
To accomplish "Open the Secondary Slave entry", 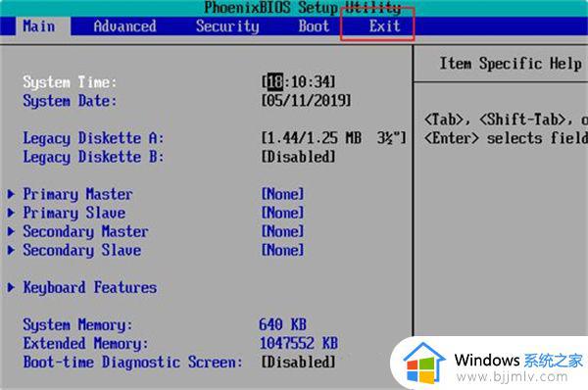I will pyautogui.click(x=81, y=251).
